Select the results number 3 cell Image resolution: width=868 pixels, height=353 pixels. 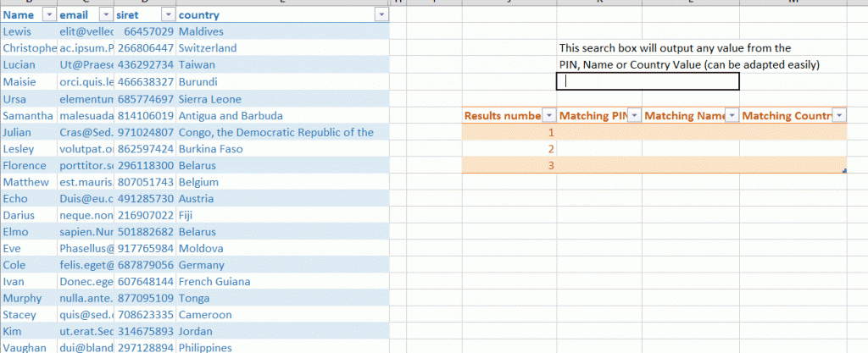pos(509,166)
